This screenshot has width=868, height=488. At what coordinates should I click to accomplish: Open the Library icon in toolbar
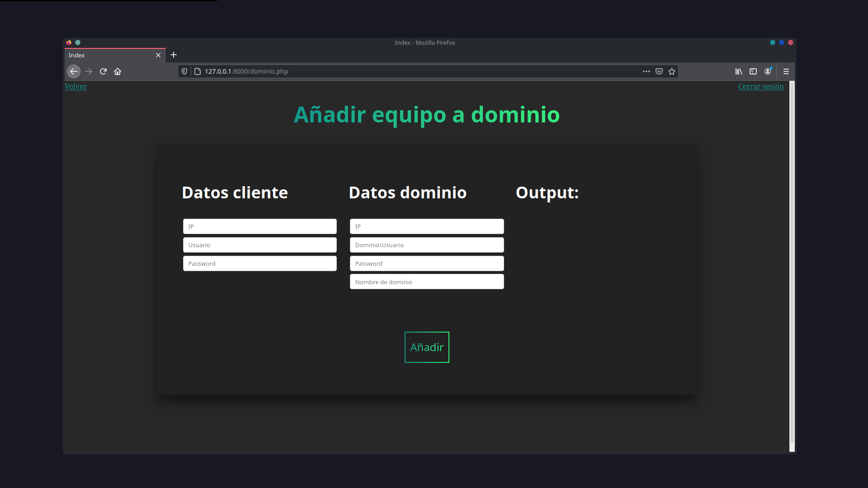[739, 71]
